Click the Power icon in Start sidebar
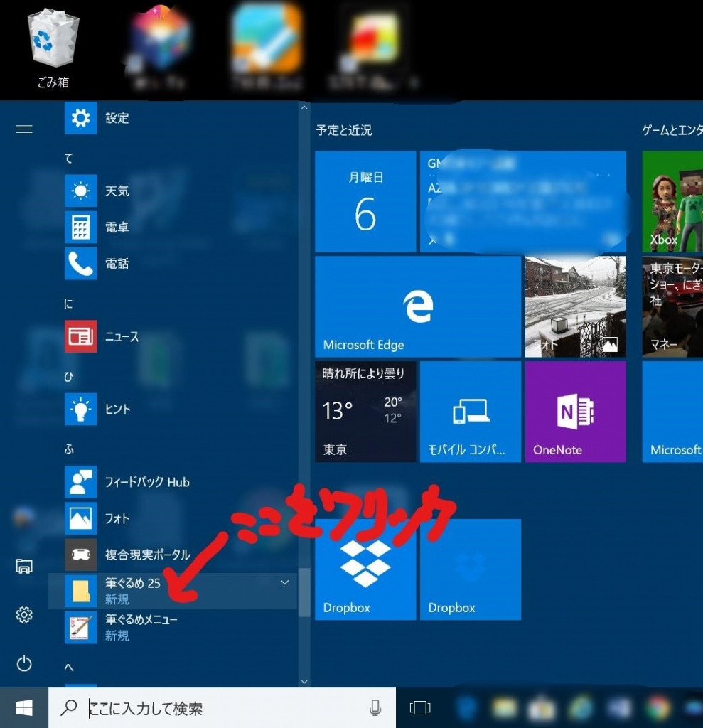 pyautogui.click(x=24, y=663)
